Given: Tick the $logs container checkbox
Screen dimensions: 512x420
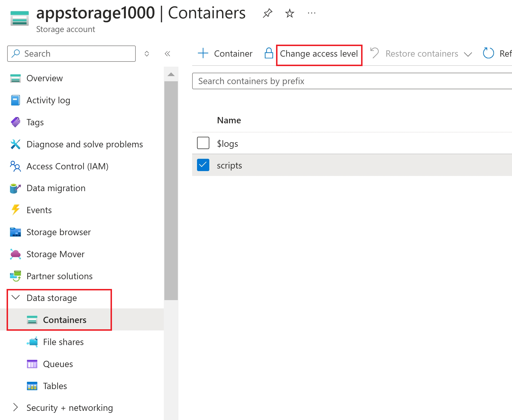Looking at the screenshot, I should (x=203, y=143).
